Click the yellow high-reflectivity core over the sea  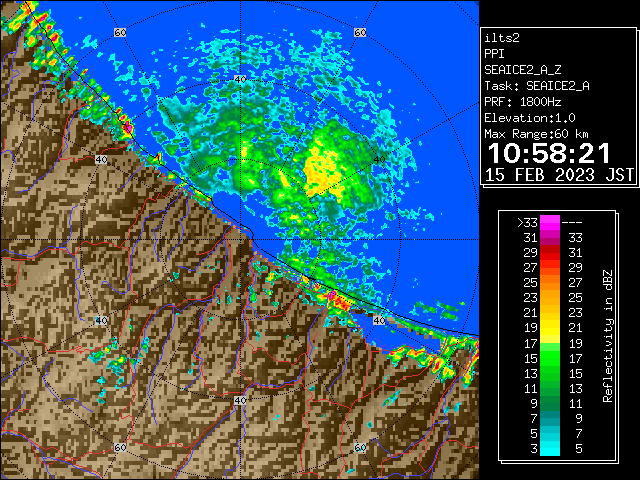323,169
